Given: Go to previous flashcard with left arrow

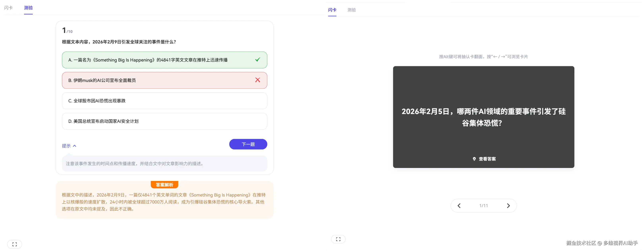Looking at the screenshot, I should (459, 205).
